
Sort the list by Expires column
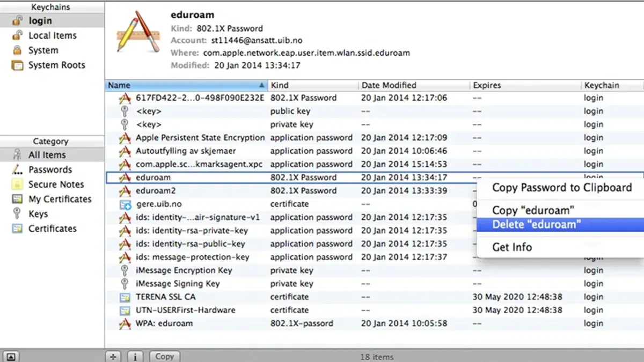tap(525, 85)
